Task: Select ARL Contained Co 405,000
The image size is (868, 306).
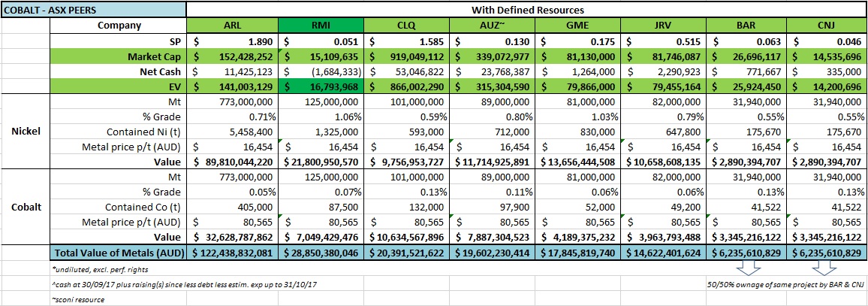Action: [x=233, y=207]
